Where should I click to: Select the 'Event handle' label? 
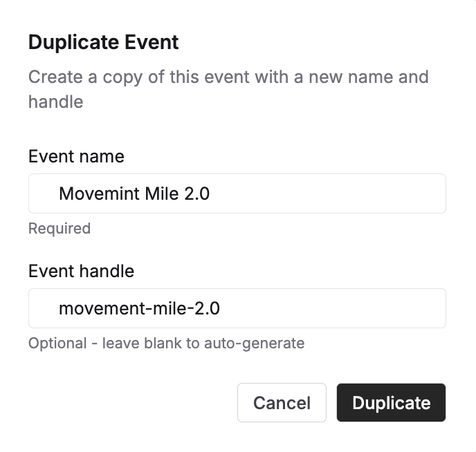[81, 271]
